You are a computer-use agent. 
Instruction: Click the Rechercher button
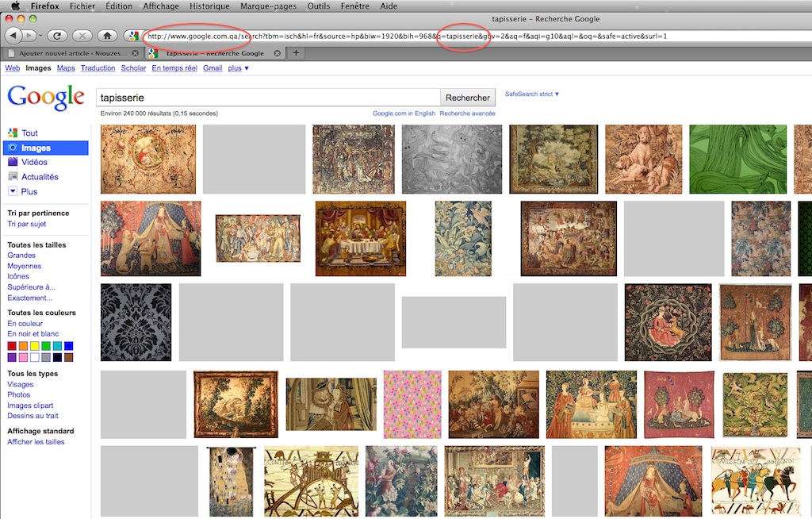(x=468, y=98)
